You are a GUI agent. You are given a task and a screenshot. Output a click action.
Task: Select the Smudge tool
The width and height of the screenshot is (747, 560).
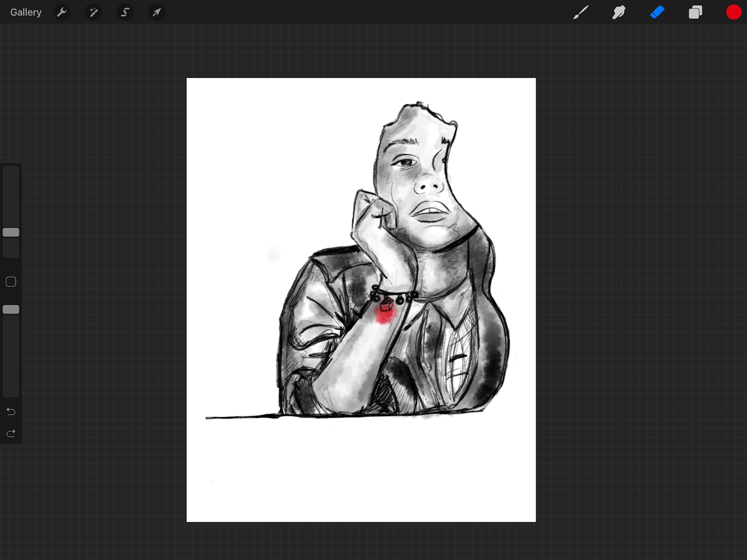point(619,12)
